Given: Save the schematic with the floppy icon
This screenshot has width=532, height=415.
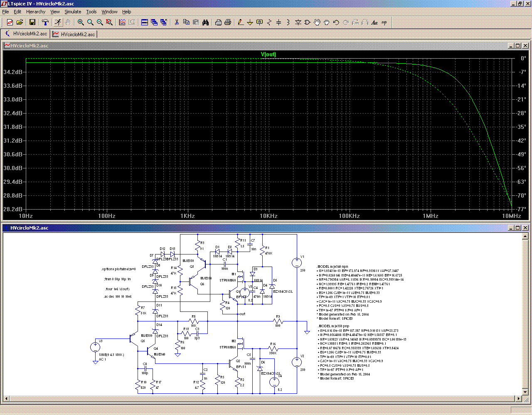Looking at the screenshot, I should click(x=32, y=22).
